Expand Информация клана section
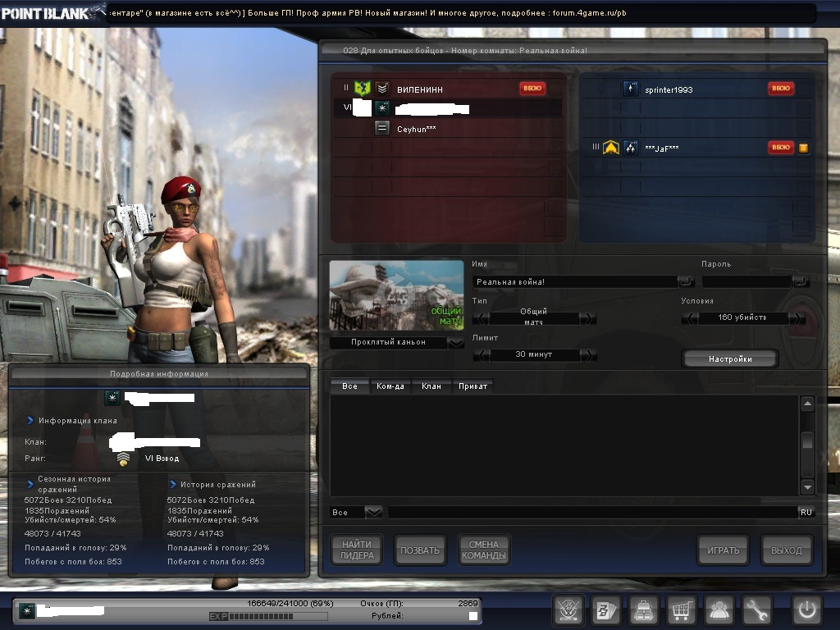The image size is (840, 630). click(x=30, y=421)
